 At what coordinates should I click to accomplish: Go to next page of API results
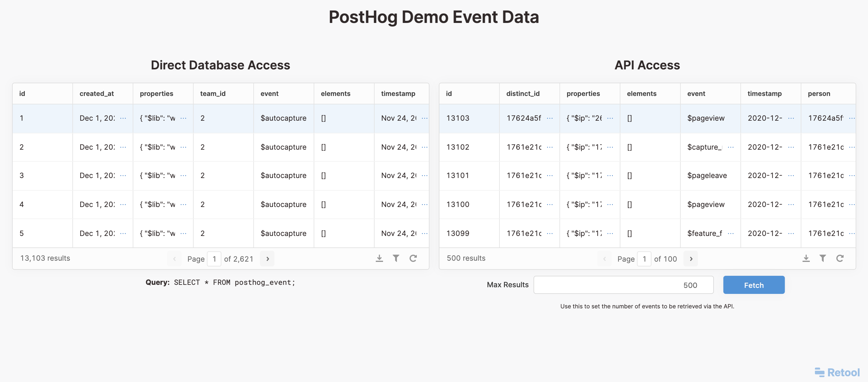click(x=691, y=259)
